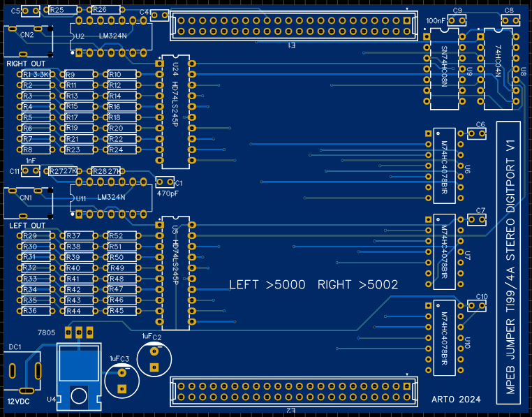Select the 'LEFT >5000 RIGHT >5002' silkscreen text
Screen dimensions: 532x417
[x=313, y=285]
